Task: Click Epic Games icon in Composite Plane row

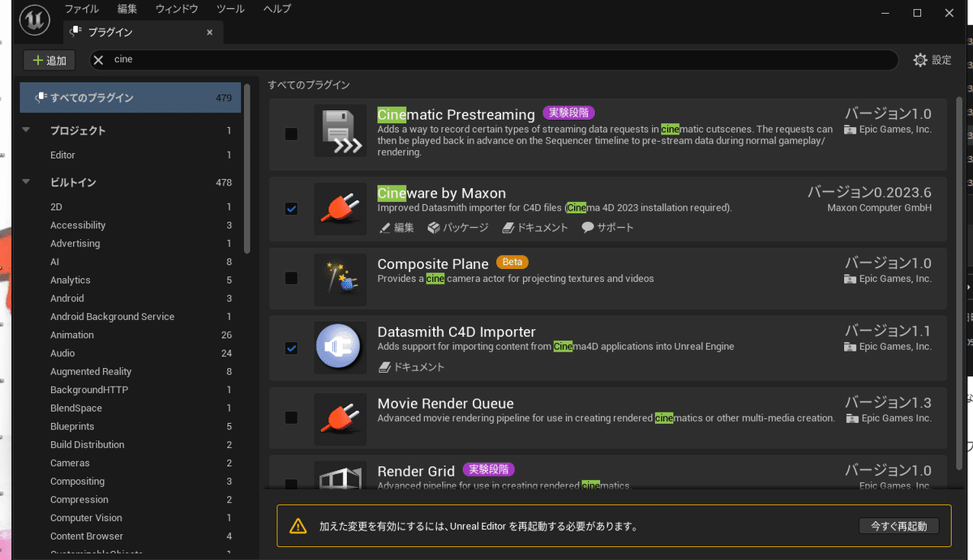Action: point(850,279)
